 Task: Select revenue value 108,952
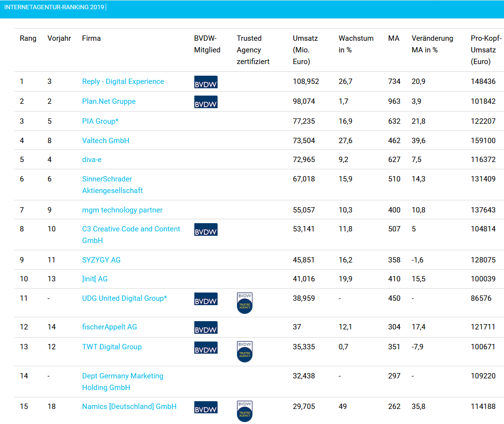click(306, 82)
